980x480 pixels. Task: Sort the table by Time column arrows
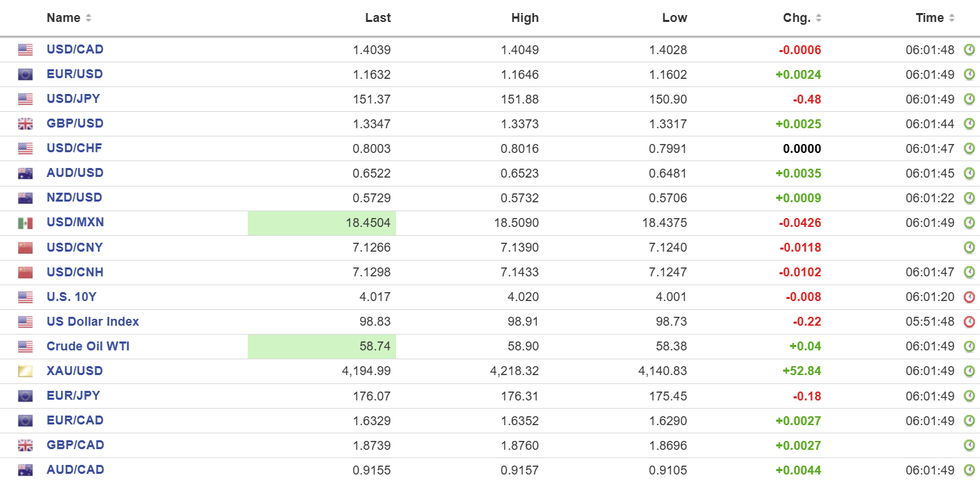tap(952, 18)
